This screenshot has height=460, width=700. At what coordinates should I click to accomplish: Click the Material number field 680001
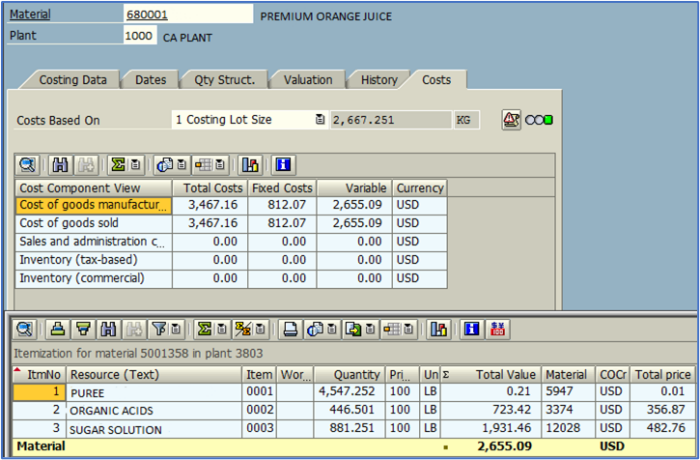188,14
